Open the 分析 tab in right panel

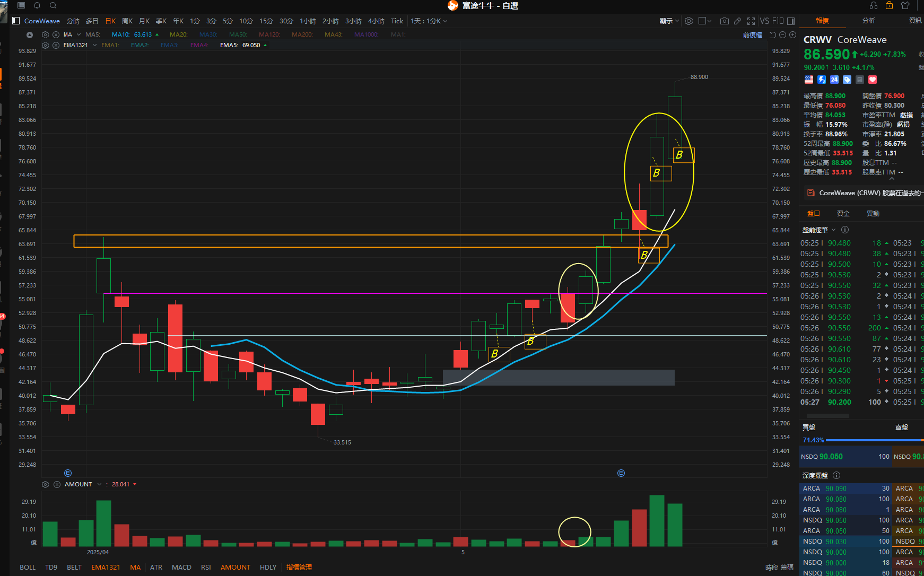coord(869,21)
